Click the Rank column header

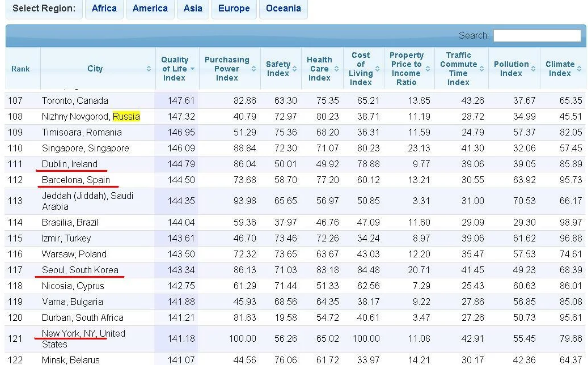coord(22,69)
